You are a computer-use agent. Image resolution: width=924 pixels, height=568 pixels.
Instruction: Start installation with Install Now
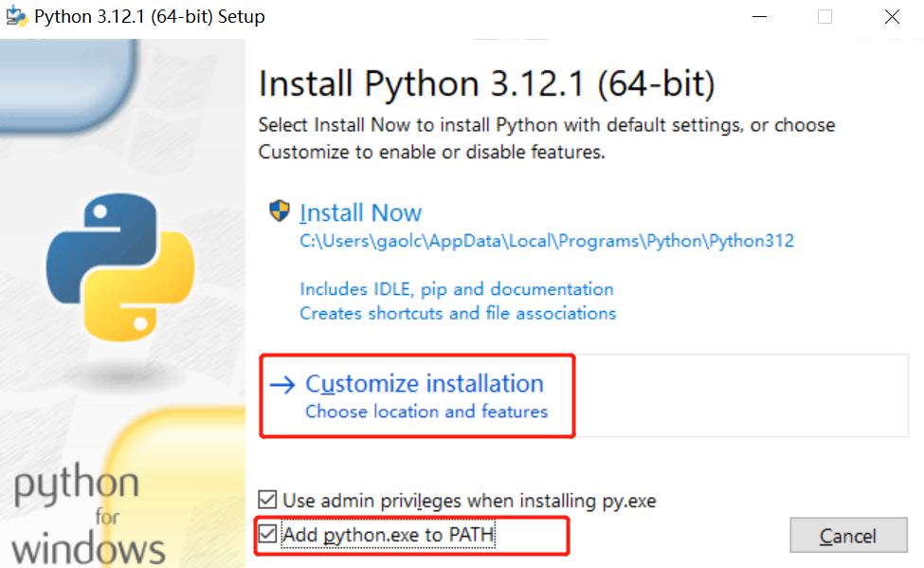point(360,213)
